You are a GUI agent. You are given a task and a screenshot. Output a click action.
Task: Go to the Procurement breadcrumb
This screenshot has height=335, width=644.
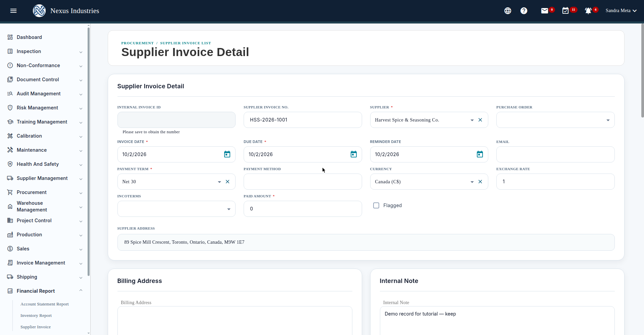137,43
